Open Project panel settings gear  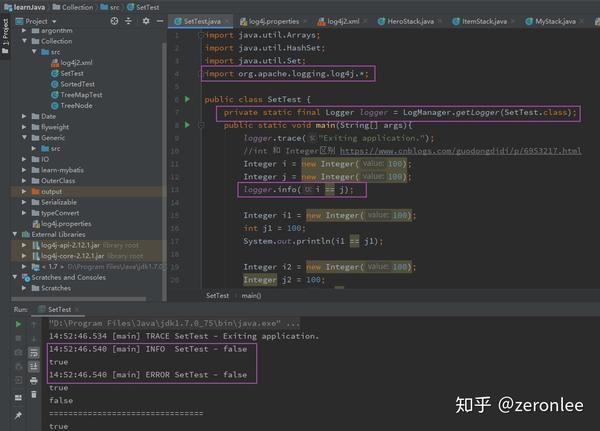click(x=146, y=21)
